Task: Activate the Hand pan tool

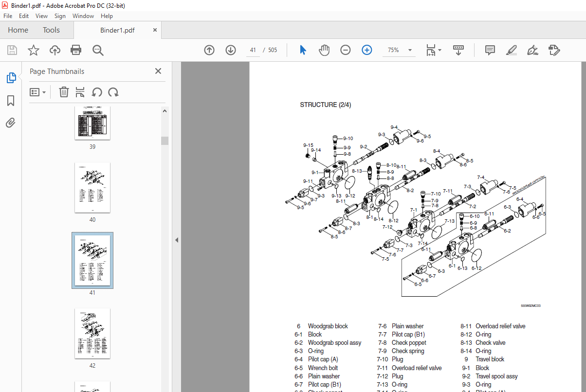Action: 324,50
